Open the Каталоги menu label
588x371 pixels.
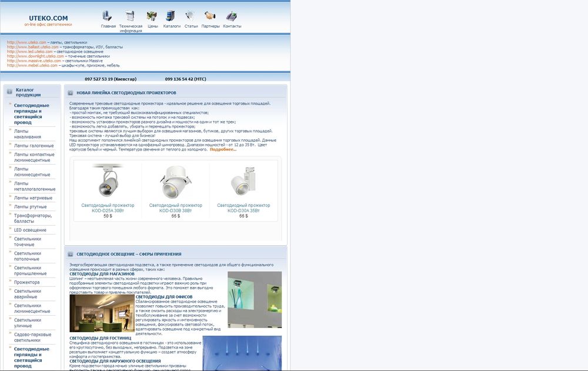click(x=172, y=26)
